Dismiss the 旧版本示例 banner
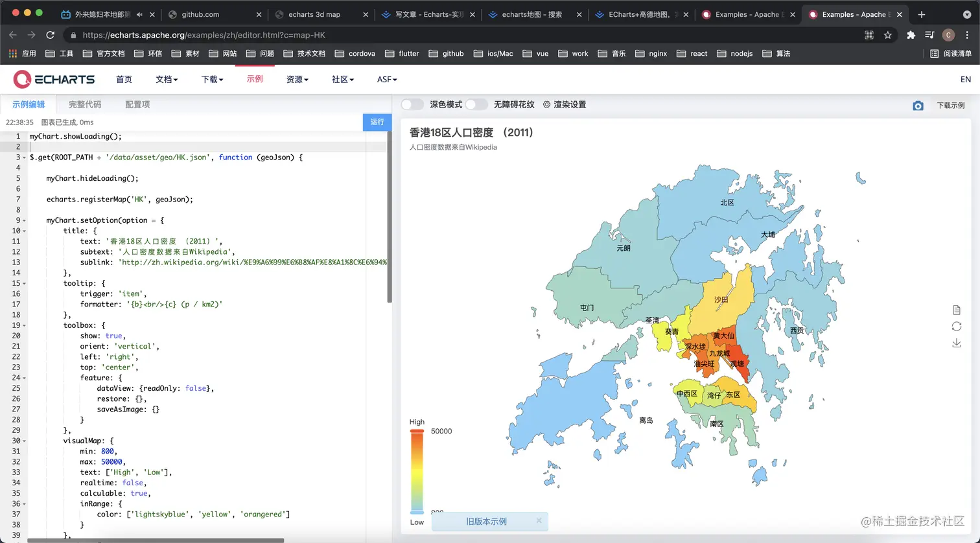The height and width of the screenshot is (543, 980). pyautogui.click(x=539, y=520)
